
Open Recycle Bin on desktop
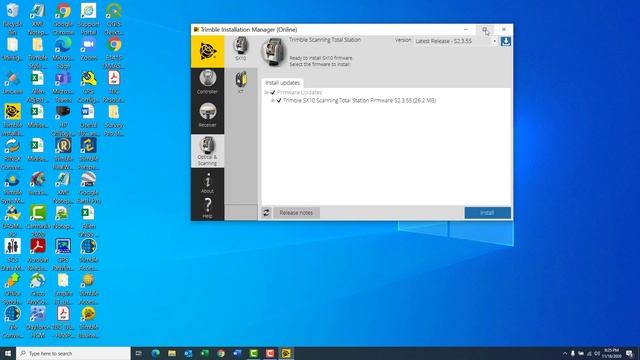click(x=13, y=19)
